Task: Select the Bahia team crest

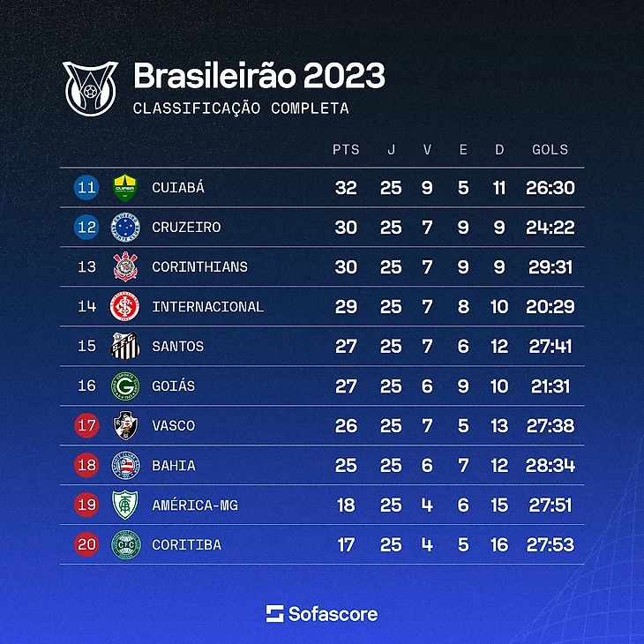Action: pos(125,465)
